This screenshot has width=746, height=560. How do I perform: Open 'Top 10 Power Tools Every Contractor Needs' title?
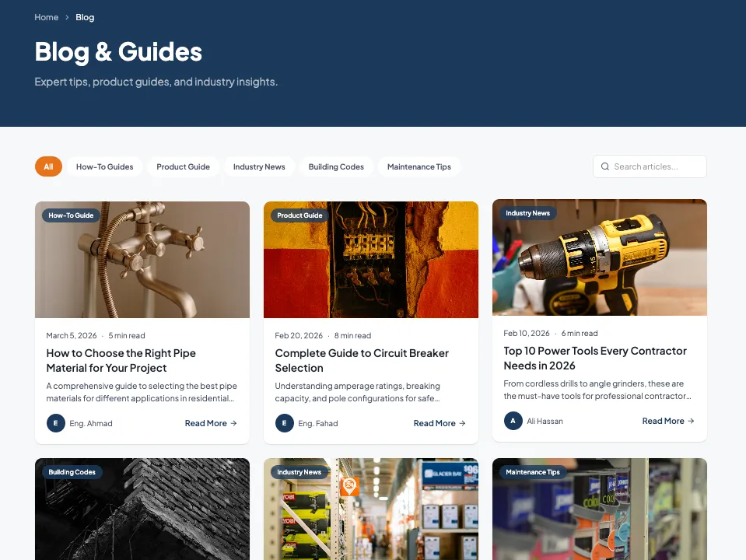coord(595,358)
